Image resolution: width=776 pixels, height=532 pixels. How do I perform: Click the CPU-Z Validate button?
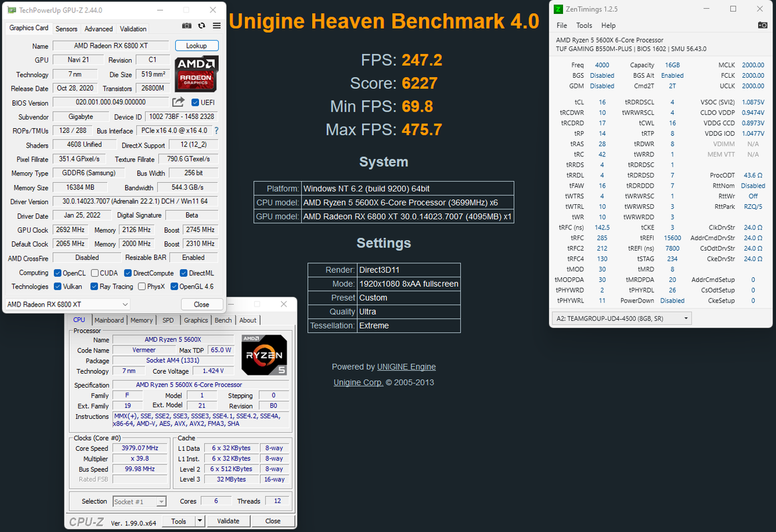pyautogui.click(x=228, y=521)
